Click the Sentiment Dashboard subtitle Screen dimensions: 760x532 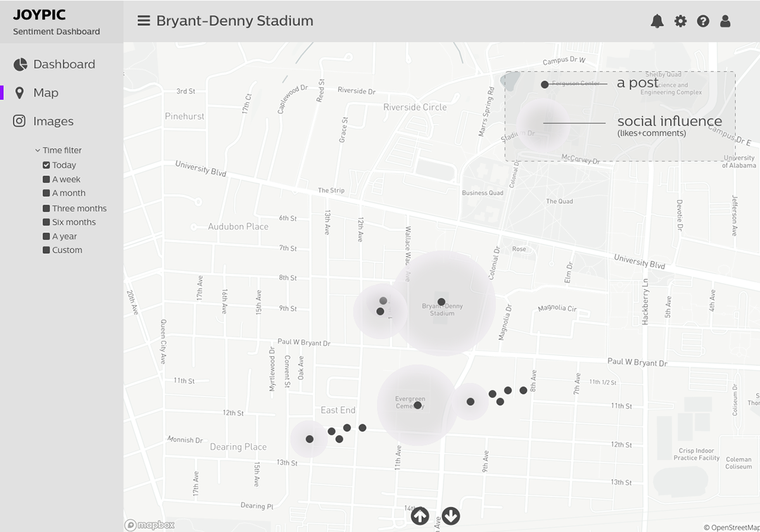56,32
